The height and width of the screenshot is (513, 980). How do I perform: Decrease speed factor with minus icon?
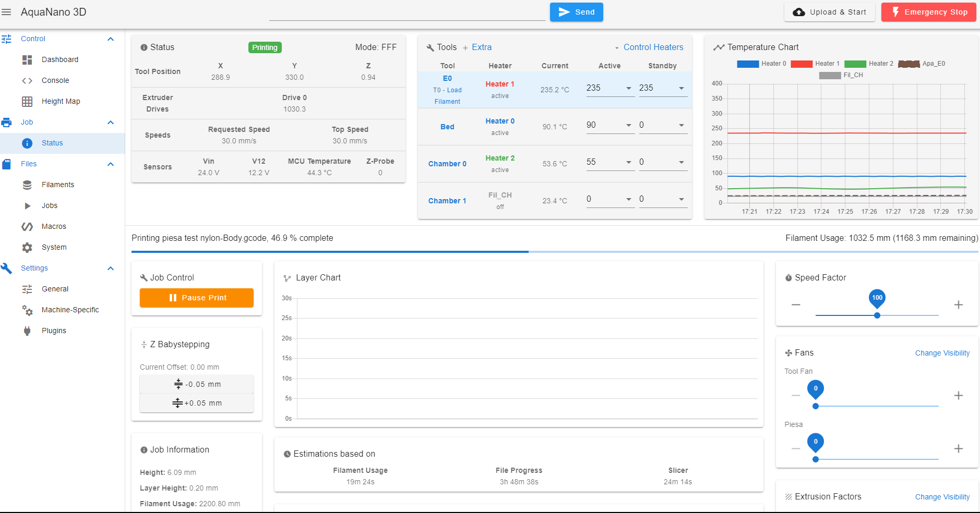796,304
